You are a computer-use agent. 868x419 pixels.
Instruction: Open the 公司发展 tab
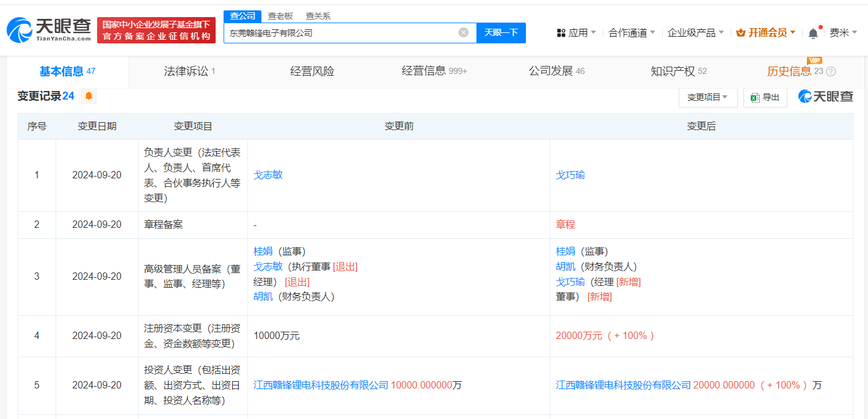(556, 71)
